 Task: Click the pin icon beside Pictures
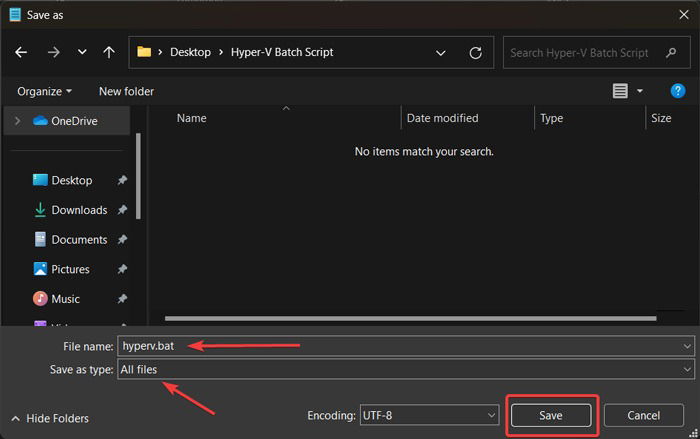point(122,269)
